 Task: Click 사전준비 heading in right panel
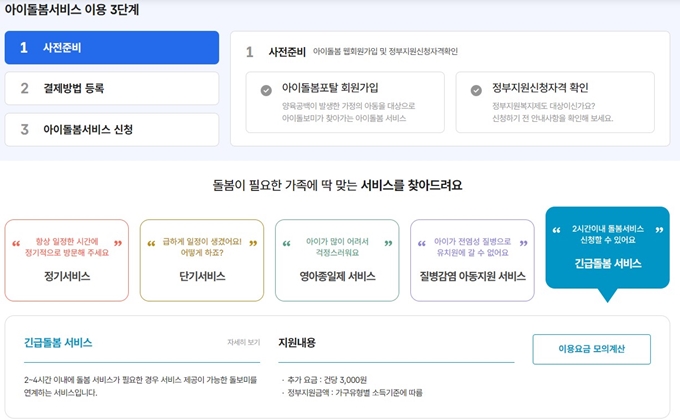[x=287, y=52]
